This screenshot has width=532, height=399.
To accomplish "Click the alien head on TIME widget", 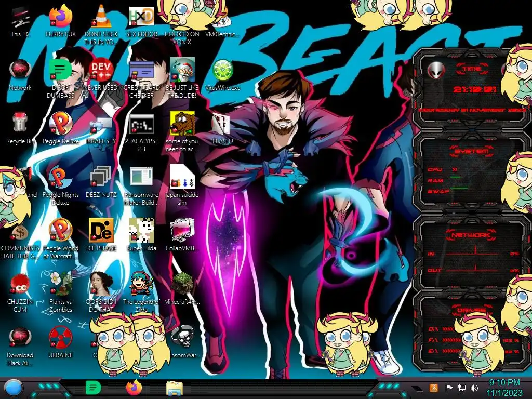I will pyautogui.click(x=436, y=71).
